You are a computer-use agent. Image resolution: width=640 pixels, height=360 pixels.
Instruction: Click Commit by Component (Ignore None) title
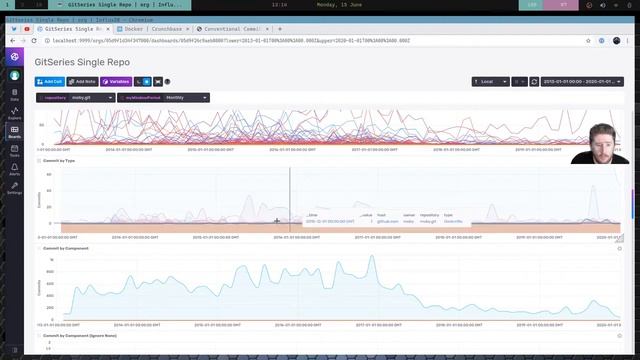(80, 336)
